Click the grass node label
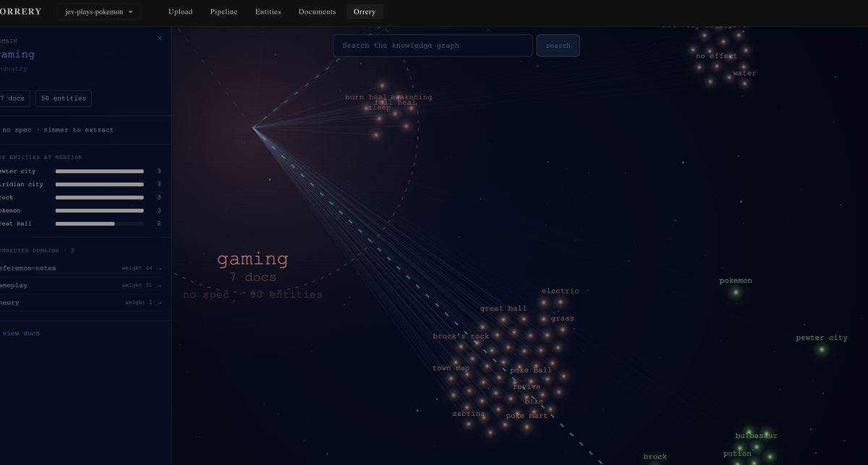 563,318
